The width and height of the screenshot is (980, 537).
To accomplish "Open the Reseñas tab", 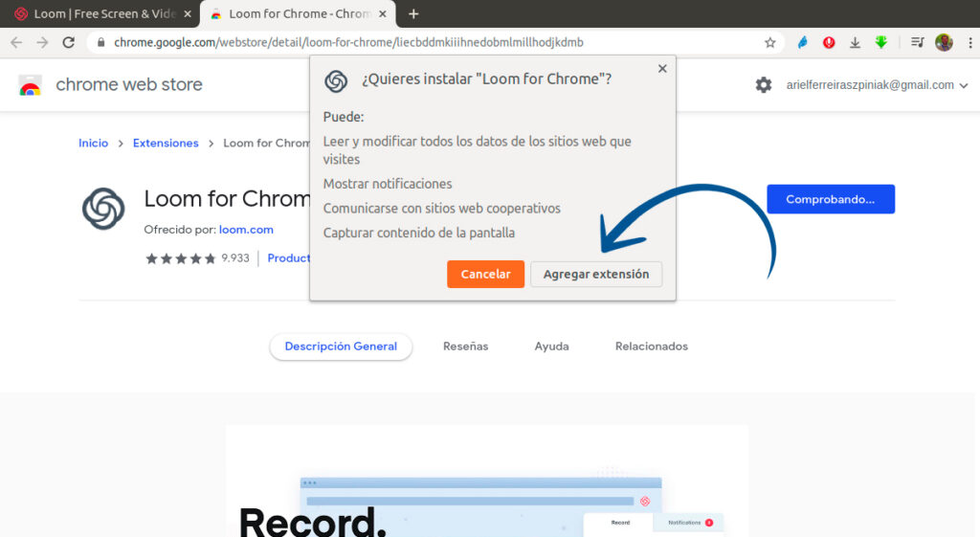I will pyautogui.click(x=466, y=347).
